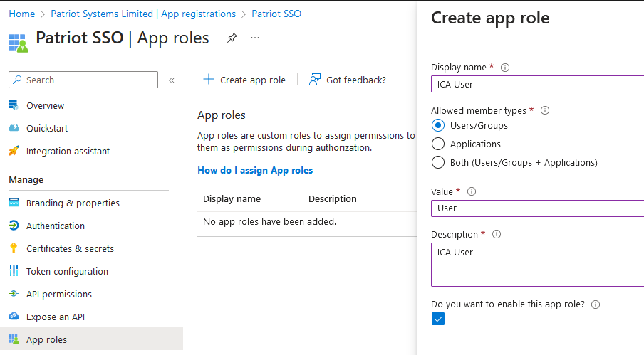Click the Description column header

(332, 198)
